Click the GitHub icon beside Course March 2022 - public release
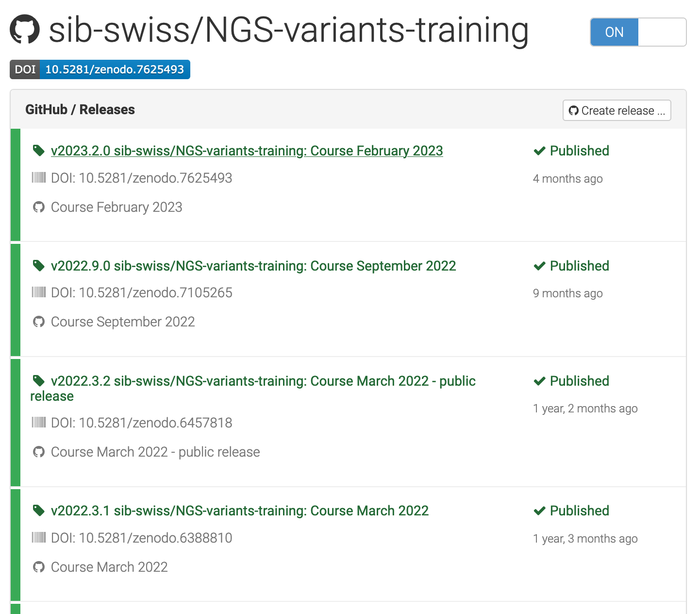 (39, 452)
